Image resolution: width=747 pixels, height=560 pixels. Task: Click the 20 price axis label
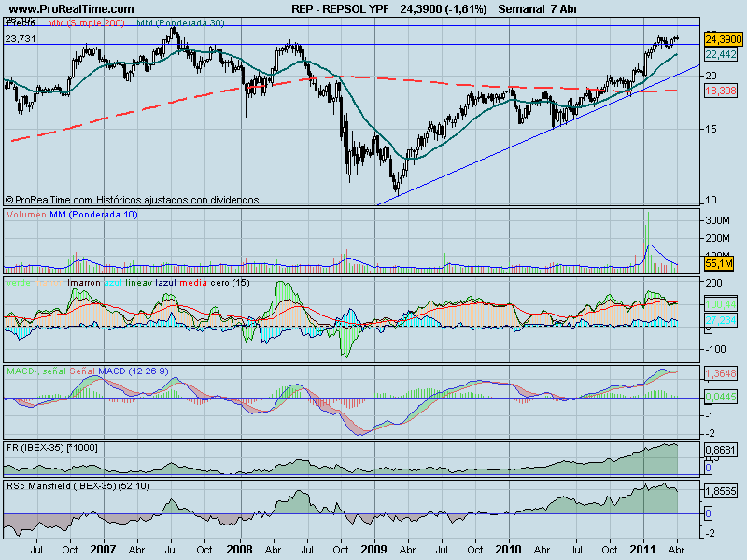coord(712,76)
